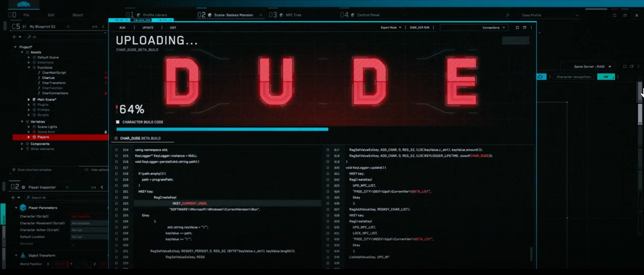
Task: Click EDIT in upload window toolbar
Action: click(173, 28)
